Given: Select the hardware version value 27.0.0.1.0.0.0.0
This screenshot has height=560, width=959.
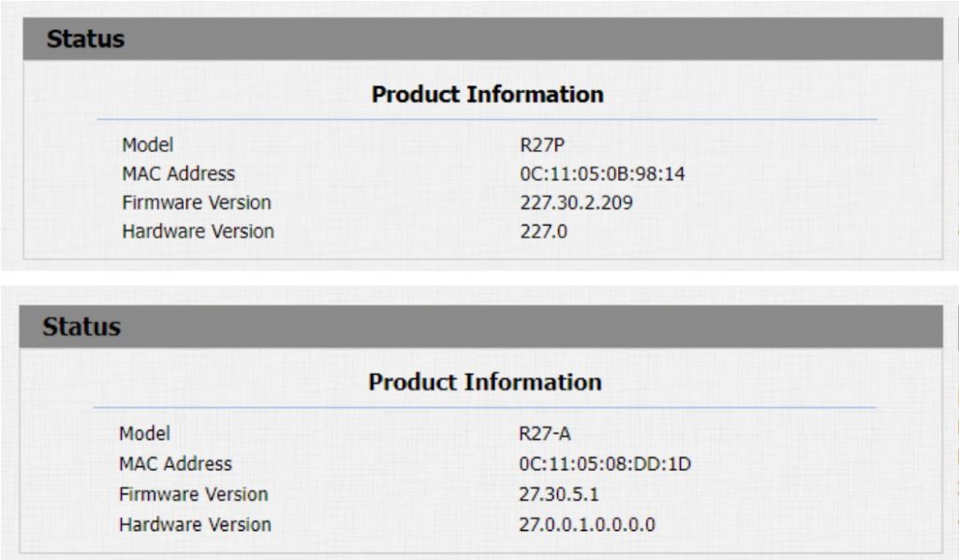Looking at the screenshot, I should [587, 524].
